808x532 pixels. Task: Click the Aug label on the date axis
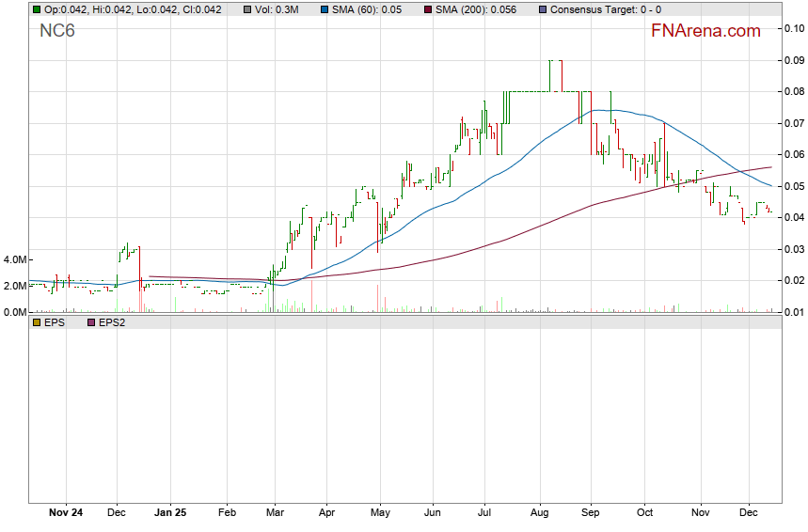pyautogui.click(x=540, y=513)
